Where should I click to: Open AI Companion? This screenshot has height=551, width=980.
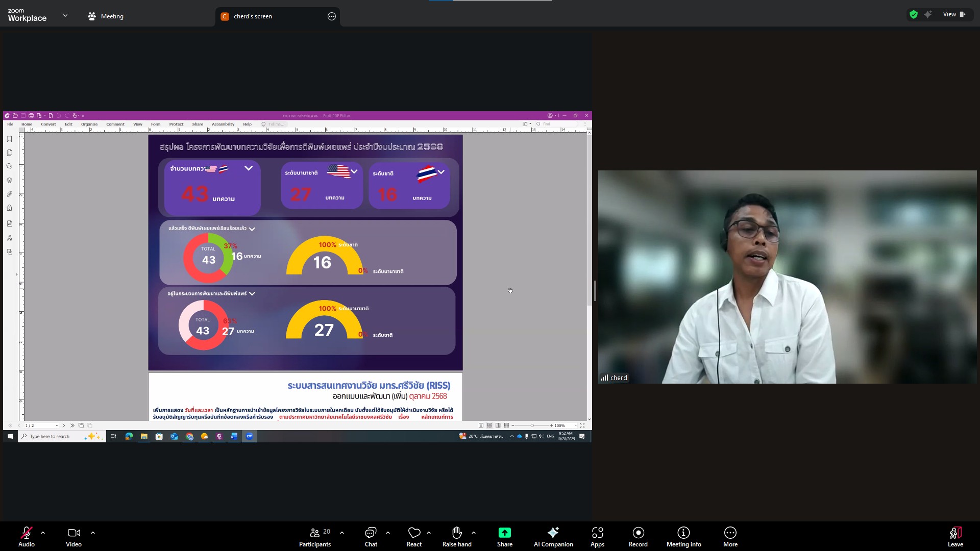point(553,536)
